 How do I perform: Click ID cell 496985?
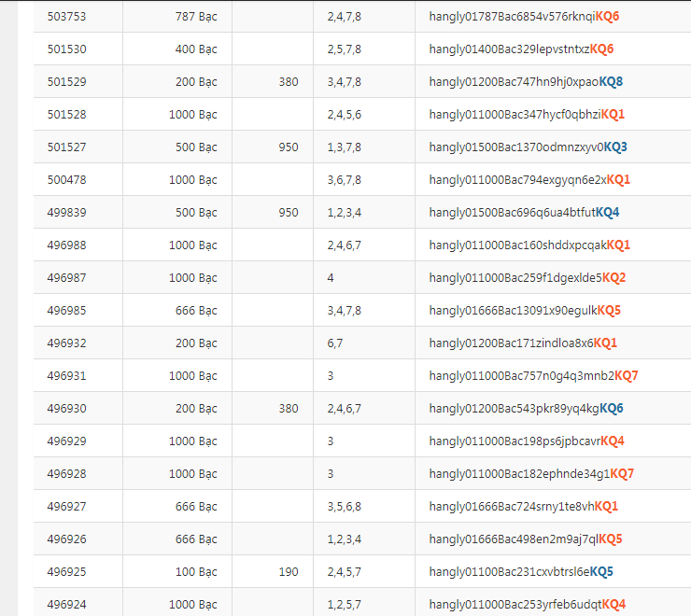coord(67,311)
